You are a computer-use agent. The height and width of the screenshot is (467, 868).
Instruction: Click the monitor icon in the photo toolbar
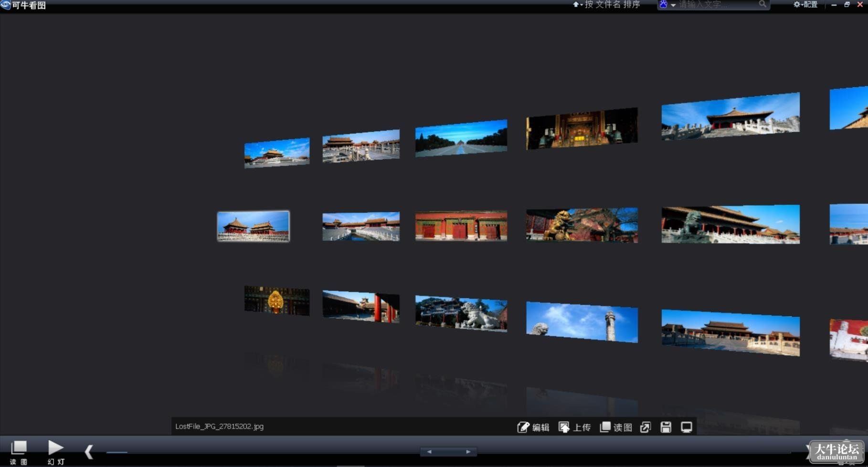point(687,427)
